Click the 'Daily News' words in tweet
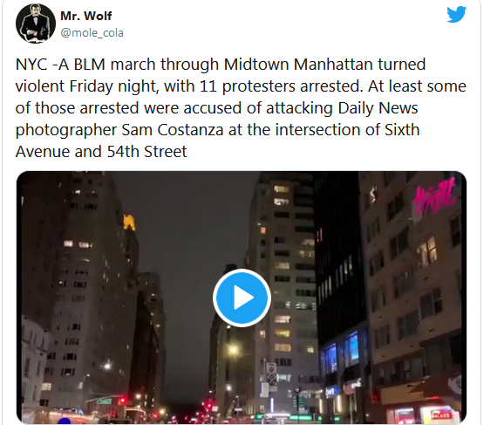Image resolution: width=504 pixels, height=425 pixels. 378,108
